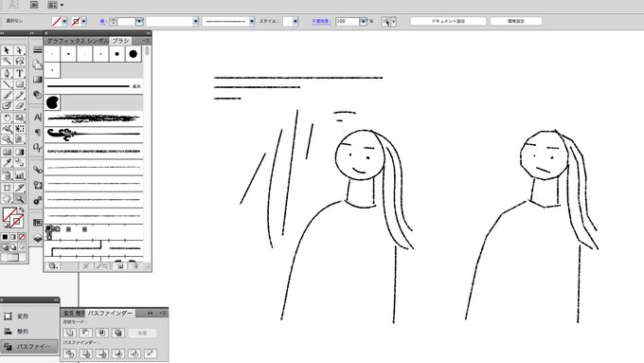This screenshot has width=644, height=363.
Task: Select the ornamental flourish art brush
Action: point(94,134)
